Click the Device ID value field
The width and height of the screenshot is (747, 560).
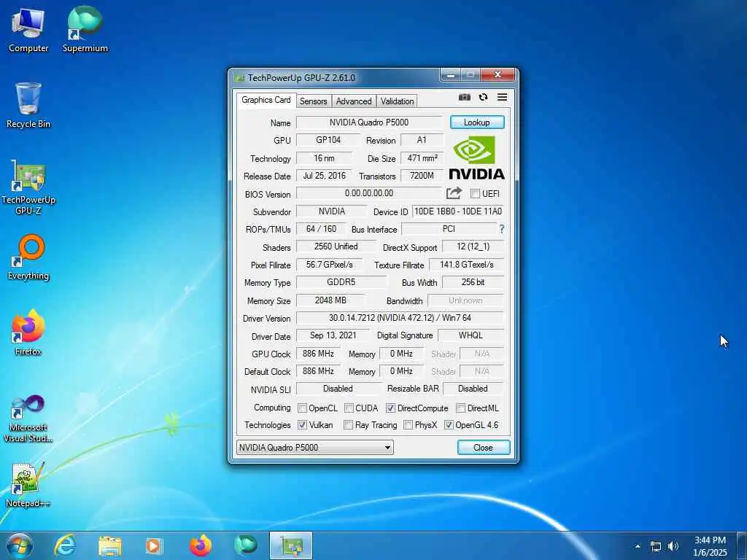click(x=458, y=211)
